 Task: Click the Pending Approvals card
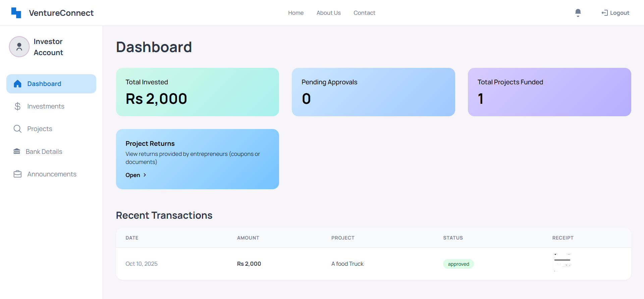[373, 92]
